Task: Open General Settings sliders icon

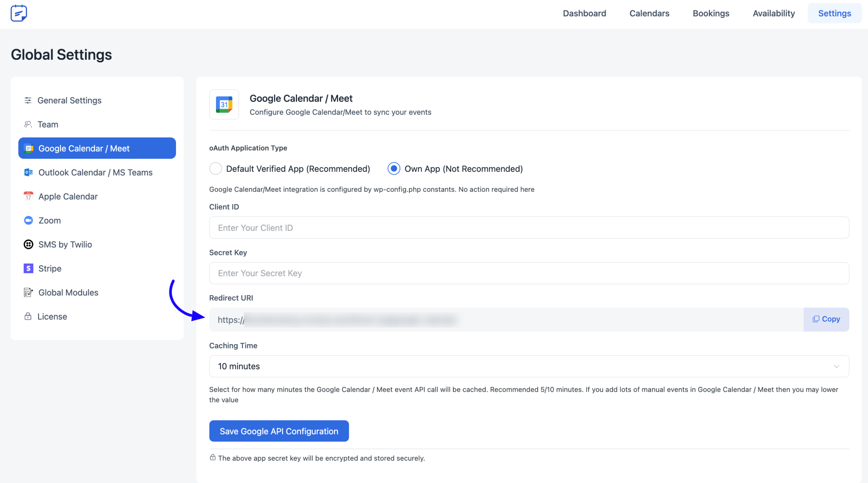Action: pos(28,100)
